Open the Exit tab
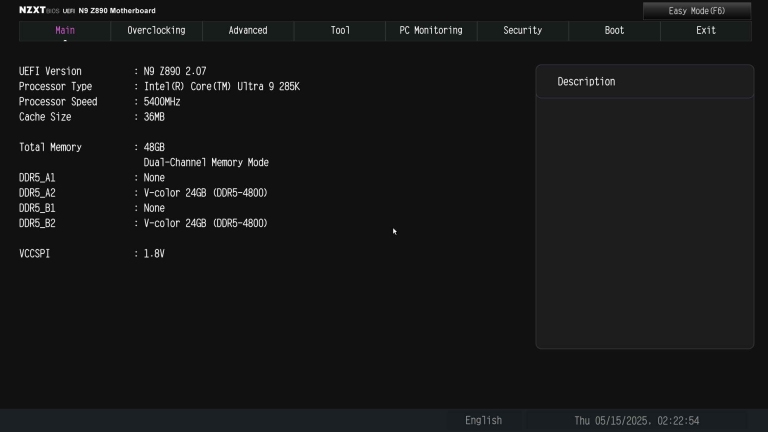Image resolution: width=768 pixels, height=432 pixels. (x=706, y=30)
